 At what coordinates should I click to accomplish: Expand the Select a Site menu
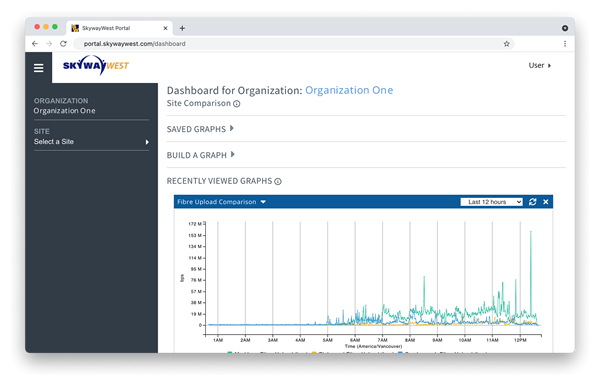91,142
